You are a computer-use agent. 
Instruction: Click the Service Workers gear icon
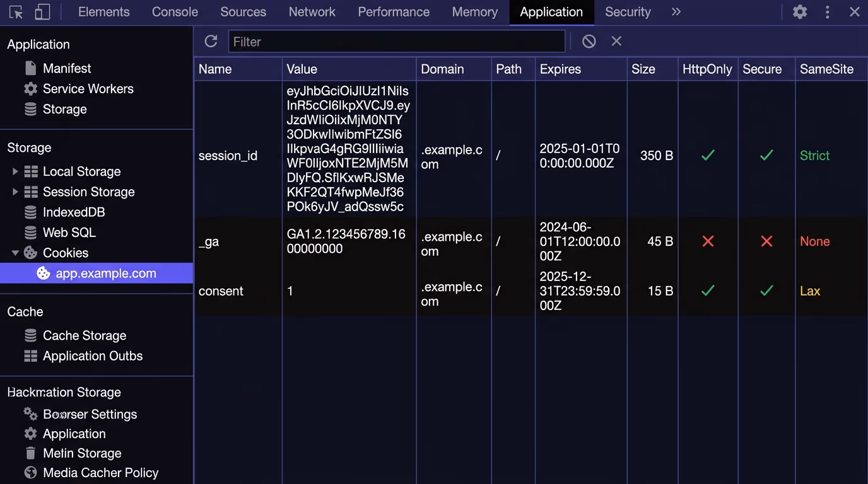[30, 89]
